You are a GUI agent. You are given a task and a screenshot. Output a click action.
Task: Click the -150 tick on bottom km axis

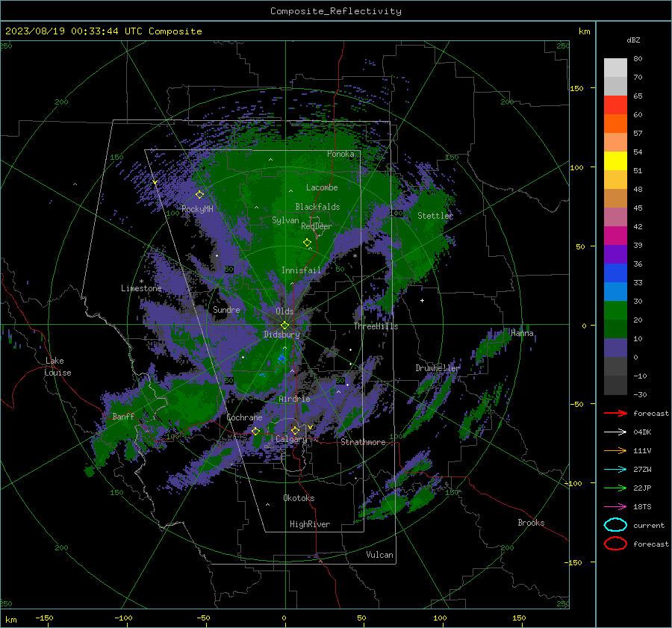(x=44, y=618)
